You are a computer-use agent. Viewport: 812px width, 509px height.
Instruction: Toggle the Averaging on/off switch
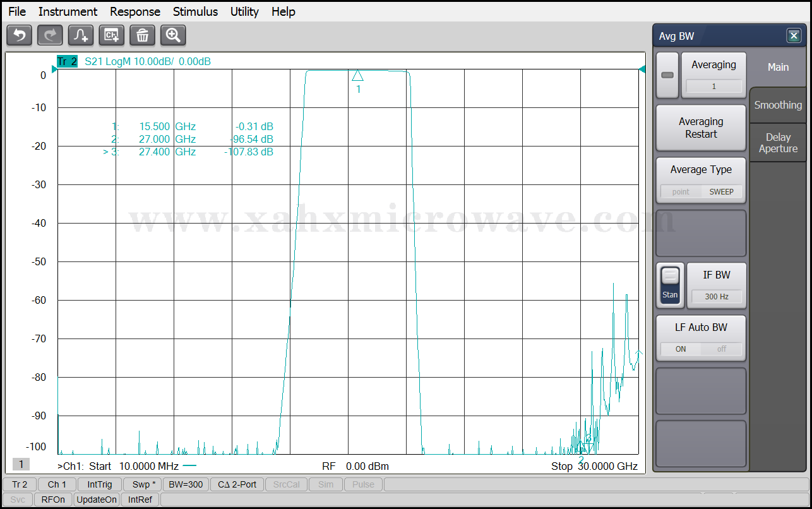(667, 75)
